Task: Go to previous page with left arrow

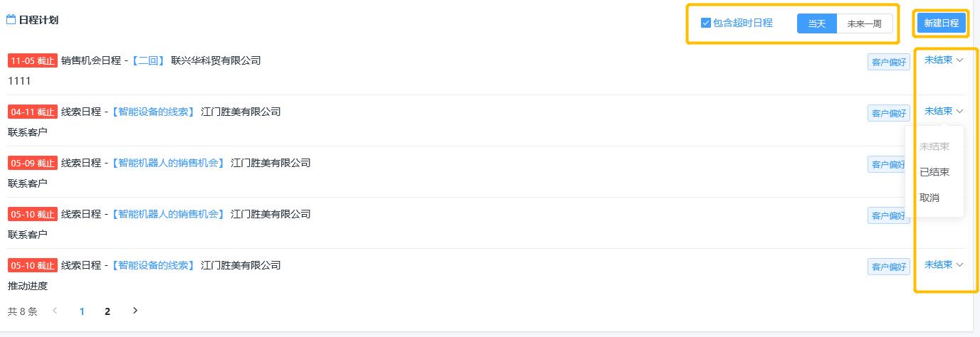Action: 56,311
